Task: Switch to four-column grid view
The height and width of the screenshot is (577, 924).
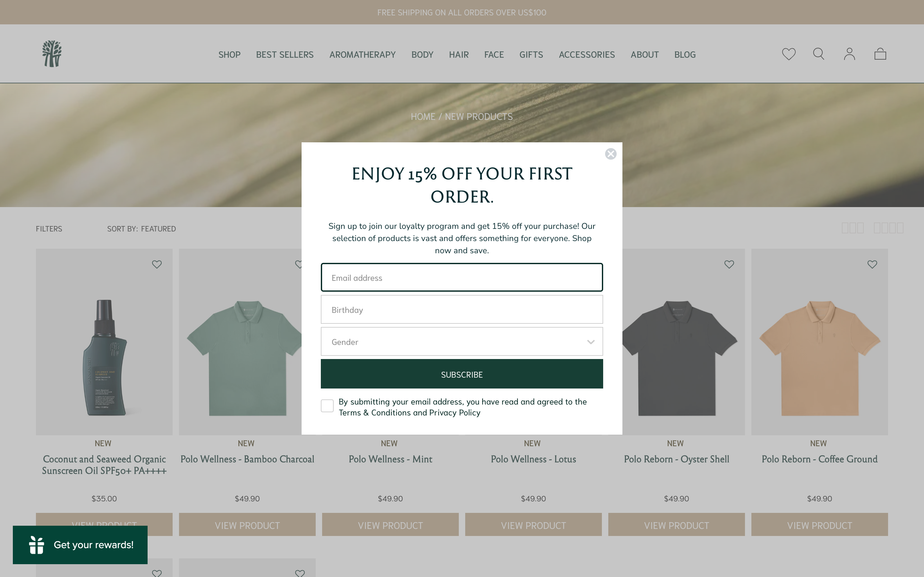Action: [888, 228]
